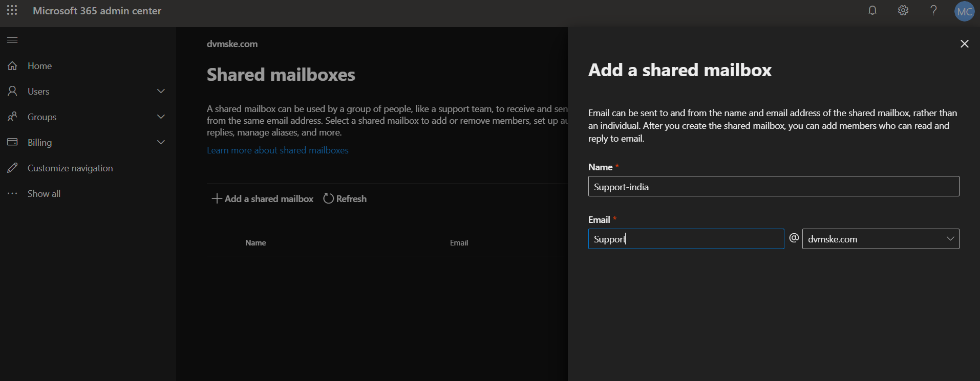The width and height of the screenshot is (980, 381).
Task: Click the dvmske.com breadcrumb text
Action: click(232, 44)
